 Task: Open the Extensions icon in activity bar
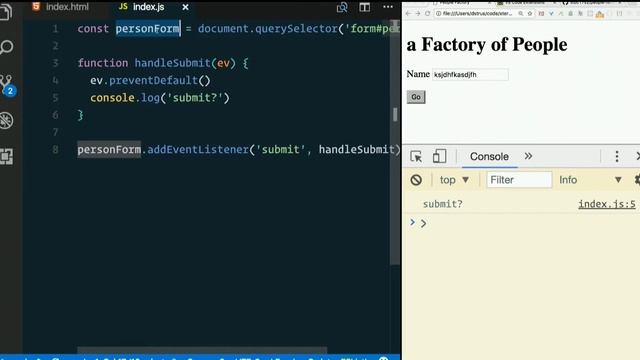pyautogui.click(x=6, y=156)
